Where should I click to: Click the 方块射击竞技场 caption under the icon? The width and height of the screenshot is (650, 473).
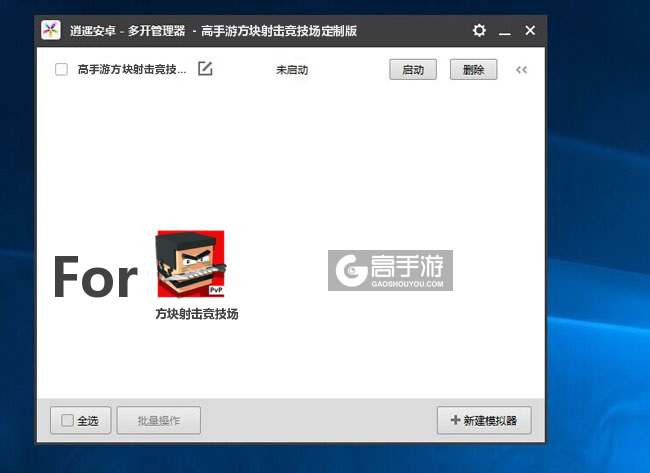click(196, 313)
